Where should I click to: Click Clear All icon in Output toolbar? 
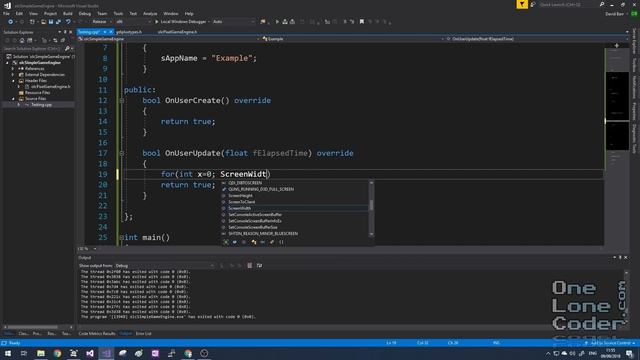tap(249, 265)
